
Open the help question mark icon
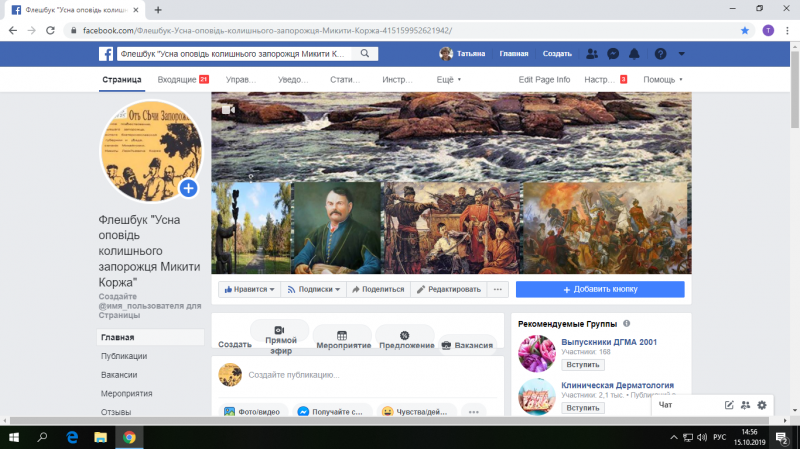point(660,54)
